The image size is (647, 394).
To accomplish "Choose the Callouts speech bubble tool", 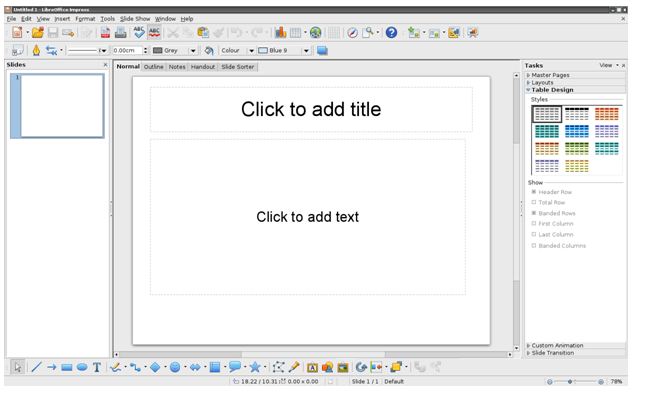I will (235, 366).
